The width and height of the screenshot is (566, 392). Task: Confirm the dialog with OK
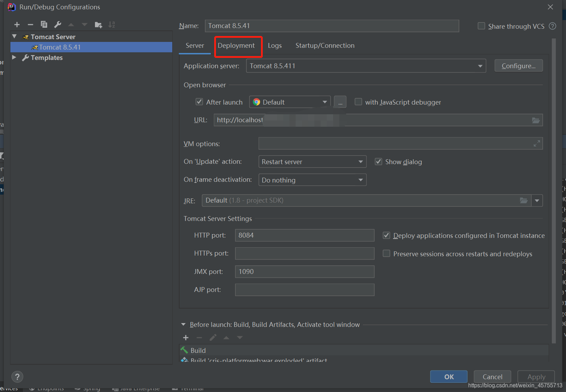click(449, 377)
